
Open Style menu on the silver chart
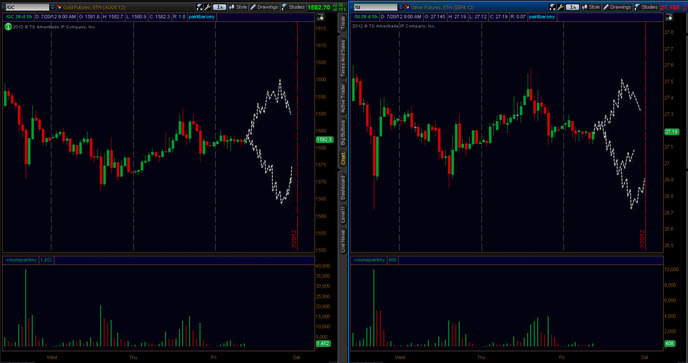[590, 7]
